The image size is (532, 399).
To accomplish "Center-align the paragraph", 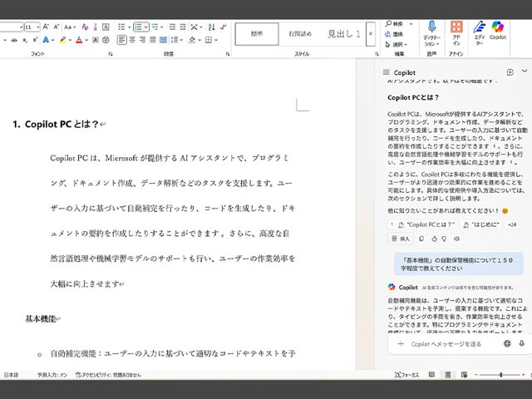I will click(x=132, y=40).
